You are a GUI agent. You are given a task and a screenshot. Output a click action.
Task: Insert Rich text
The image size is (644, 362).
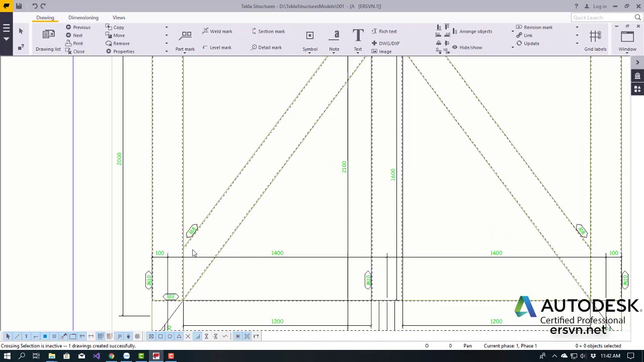pos(384,31)
